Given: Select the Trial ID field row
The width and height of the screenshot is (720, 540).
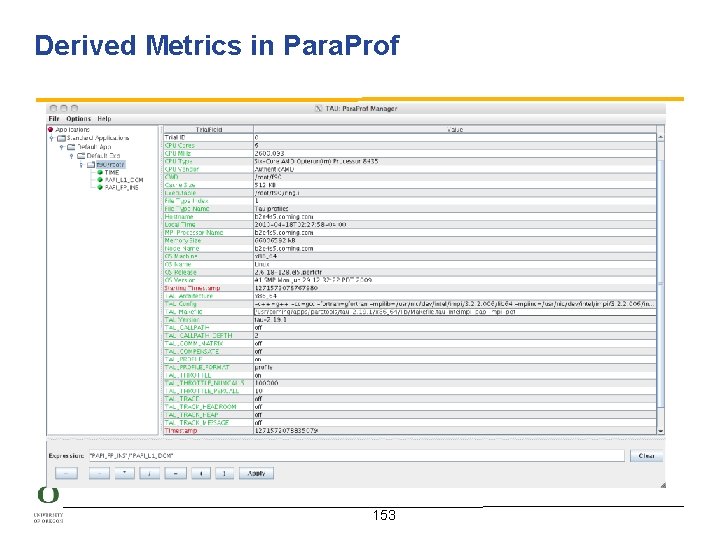Looking at the screenshot, I should [x=410, y=137].
